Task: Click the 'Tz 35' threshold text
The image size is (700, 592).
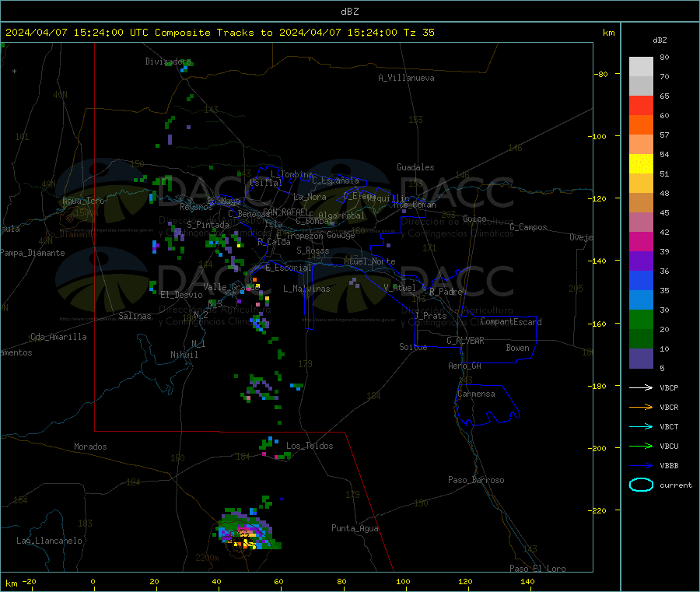Action: (x=418, y=33)
